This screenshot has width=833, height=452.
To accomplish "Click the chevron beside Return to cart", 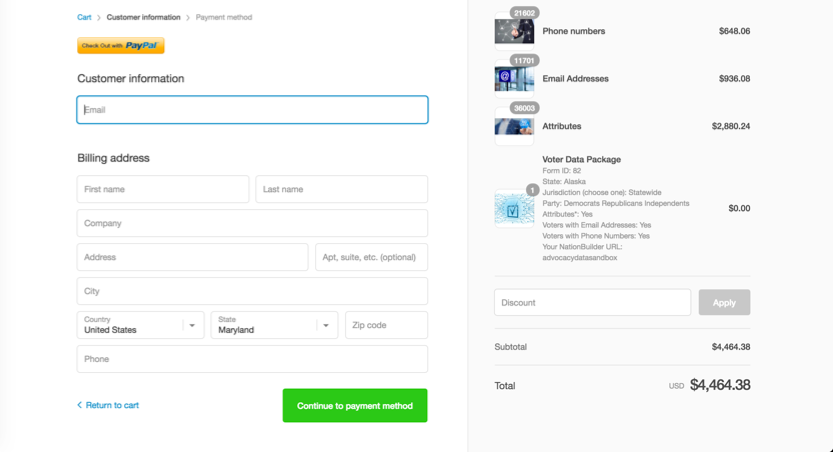I will pyautogui.click(x=80, y=405).
